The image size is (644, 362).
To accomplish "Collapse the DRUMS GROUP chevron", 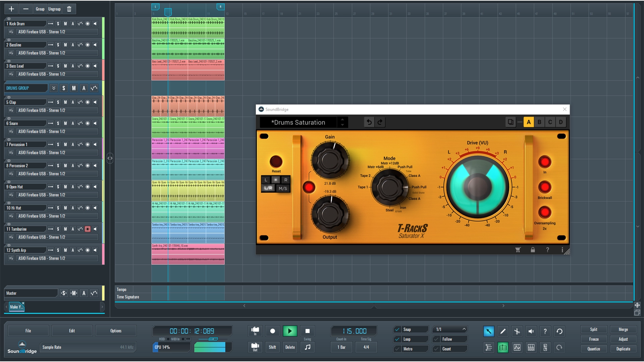I will [54, 88].
